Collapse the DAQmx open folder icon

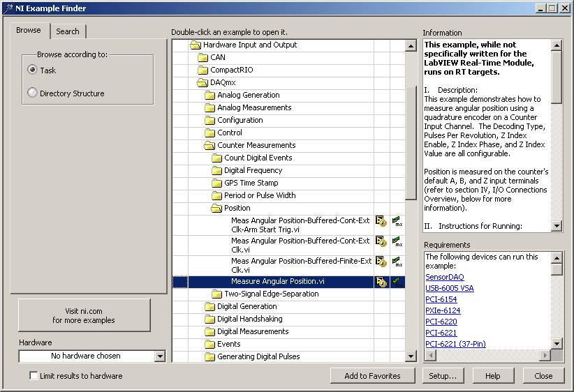[x=203, y=82]
